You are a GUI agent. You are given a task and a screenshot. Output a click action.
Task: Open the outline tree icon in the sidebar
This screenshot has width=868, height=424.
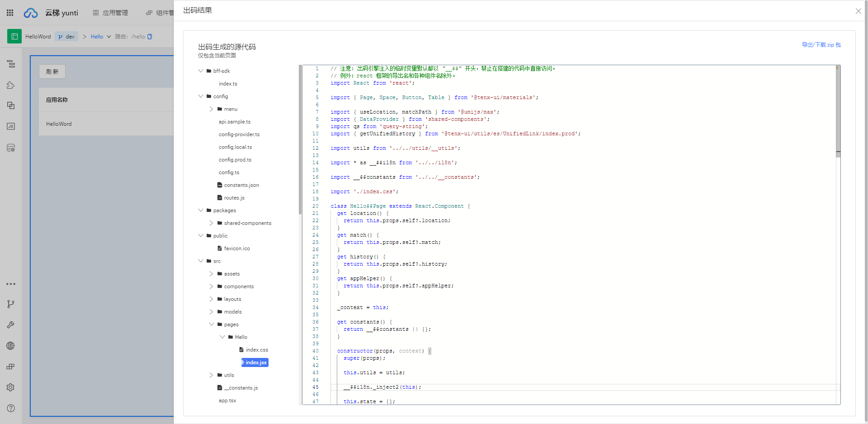click(x=11, y=64)
